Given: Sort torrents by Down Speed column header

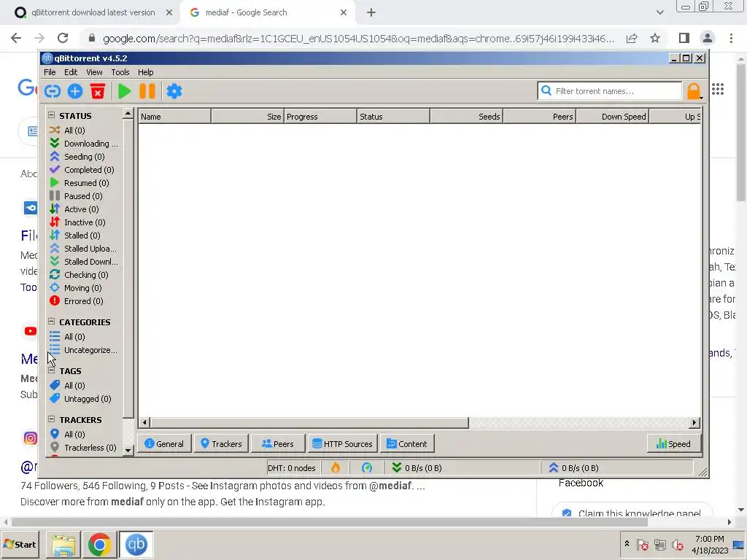Looking at the screenshot, I should click(x=613, y=117).
